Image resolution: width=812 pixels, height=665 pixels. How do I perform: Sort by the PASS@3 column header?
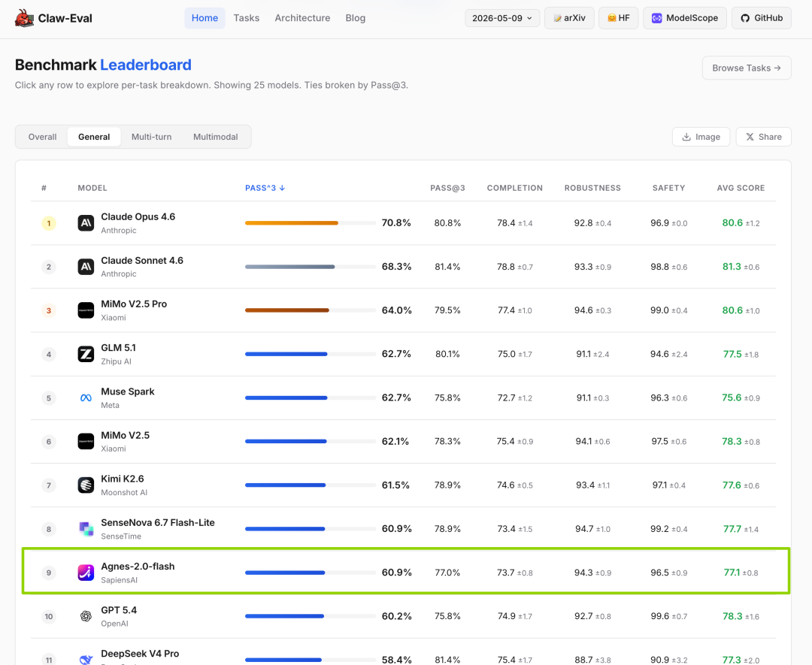coord(447,188)
